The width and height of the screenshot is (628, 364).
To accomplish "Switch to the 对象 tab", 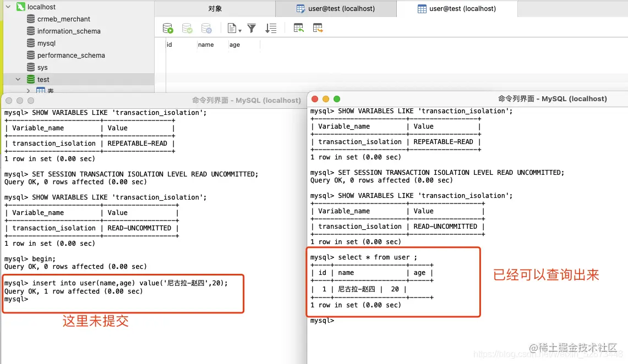I will pos(215,8).
